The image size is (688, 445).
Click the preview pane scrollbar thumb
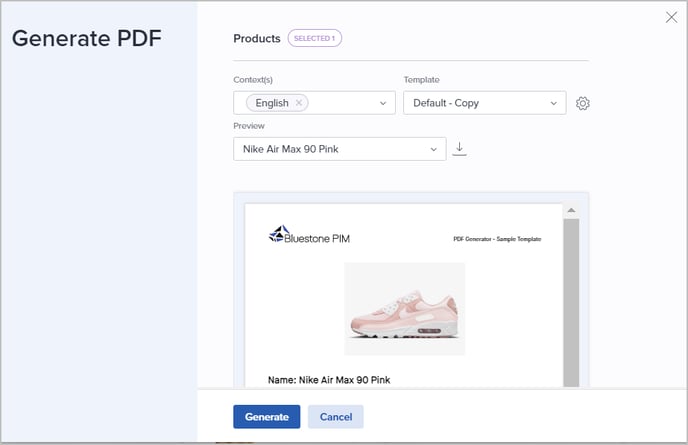(571, 300)
